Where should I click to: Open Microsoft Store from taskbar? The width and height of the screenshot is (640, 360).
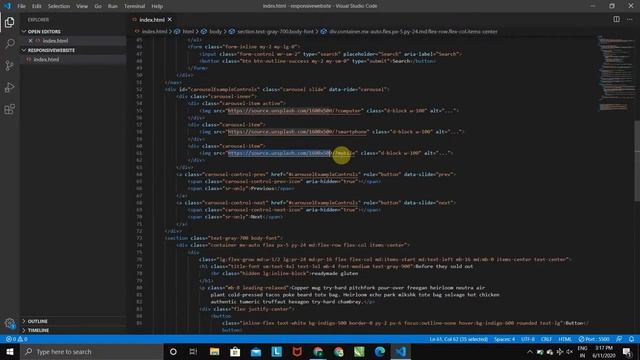pyautogui.click(x=235, y=351)
